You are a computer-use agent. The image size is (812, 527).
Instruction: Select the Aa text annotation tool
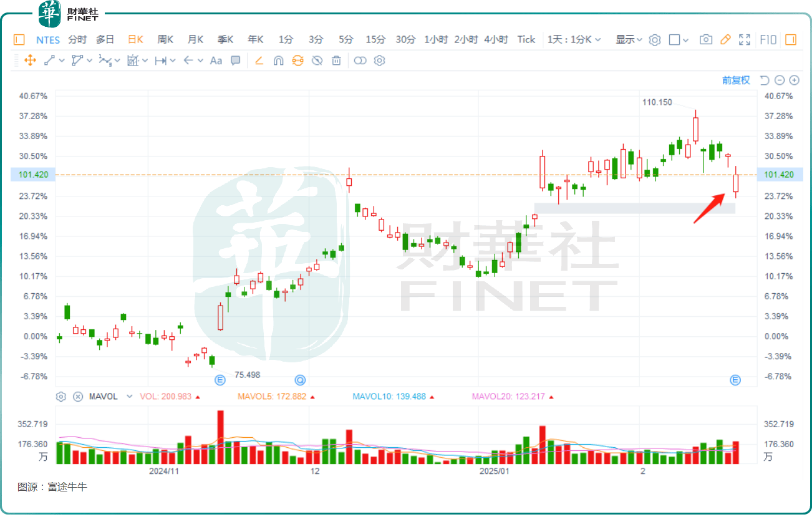pos(216,60)
